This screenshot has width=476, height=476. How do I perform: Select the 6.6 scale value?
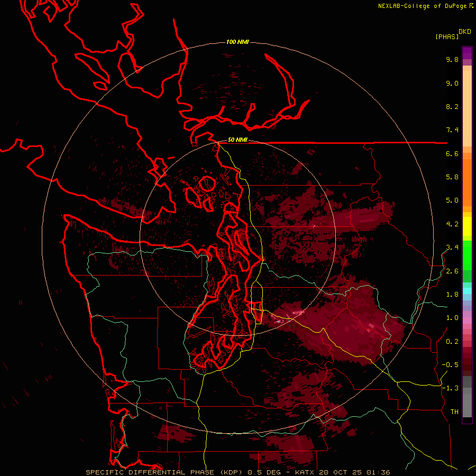(x=452, y=153)
